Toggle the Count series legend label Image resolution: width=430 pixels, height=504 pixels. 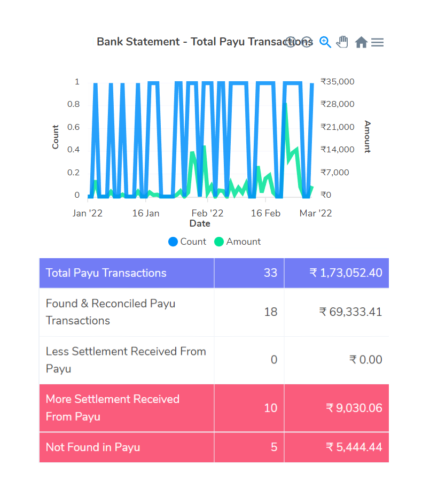click(x=193, y=242)
